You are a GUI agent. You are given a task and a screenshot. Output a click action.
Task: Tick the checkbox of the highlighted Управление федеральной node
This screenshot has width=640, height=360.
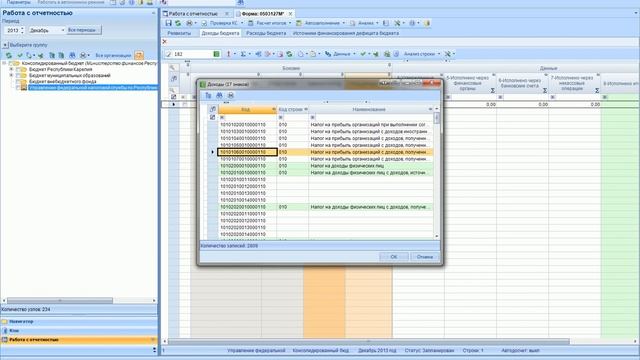point(18,87)
